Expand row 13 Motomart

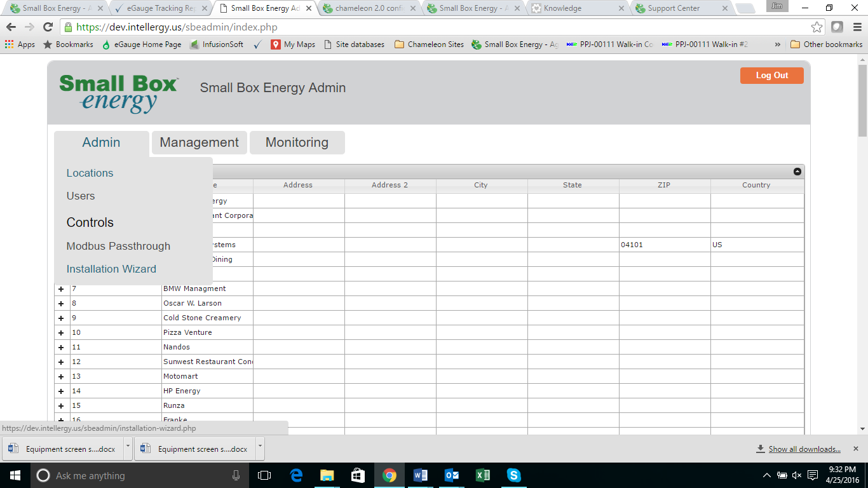point(61,377)
